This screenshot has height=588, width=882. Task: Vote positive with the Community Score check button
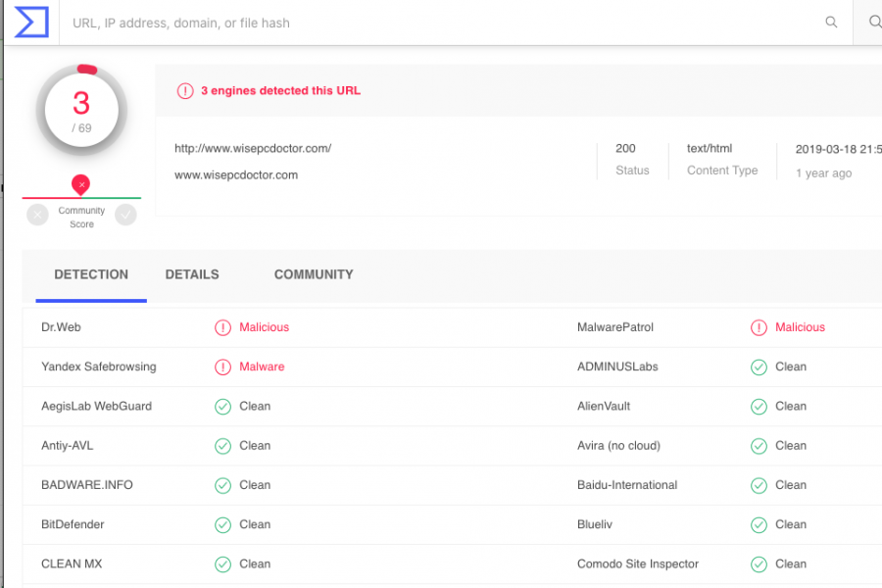pyautogui.click(x=126, y=215)
